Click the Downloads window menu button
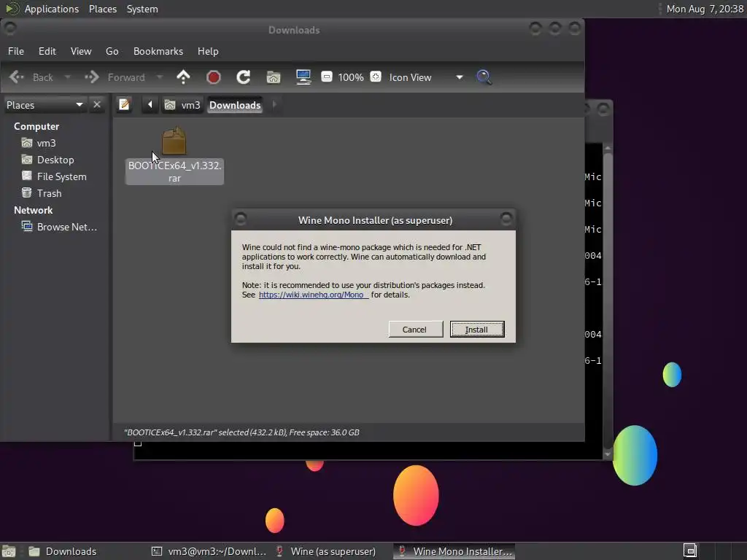This screenshot has height=560, width=747. (x=10, y=28)
